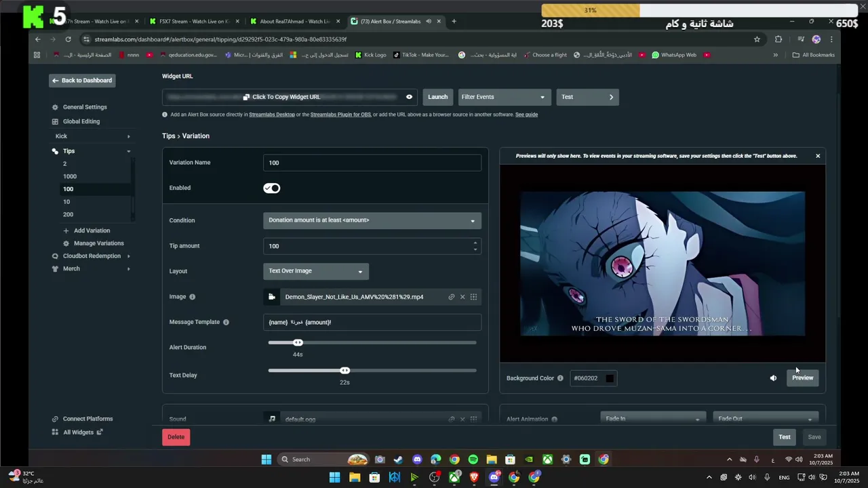Click the red Delete button

[x=176, y=437]
